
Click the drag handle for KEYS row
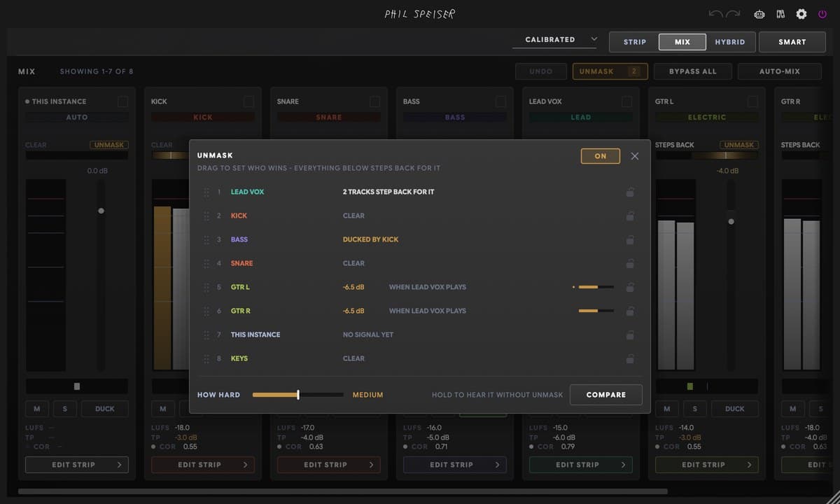pyautogui.click(x=206, y=358)
